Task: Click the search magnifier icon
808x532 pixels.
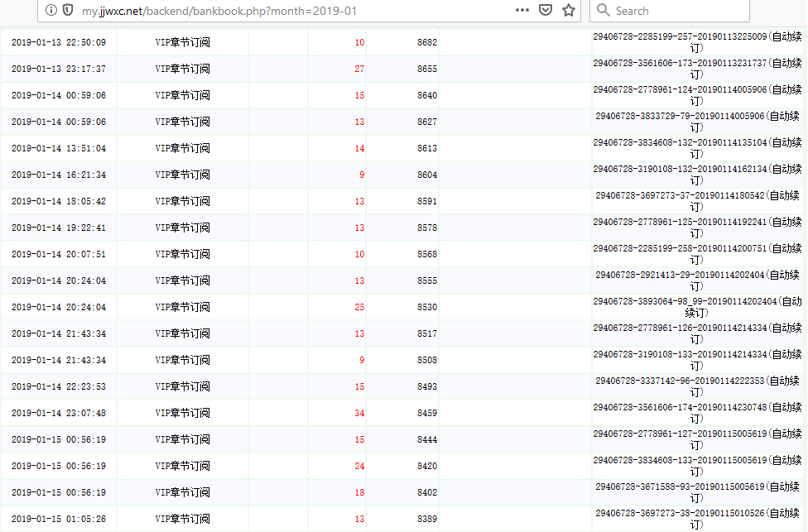Action: (603, 10)
